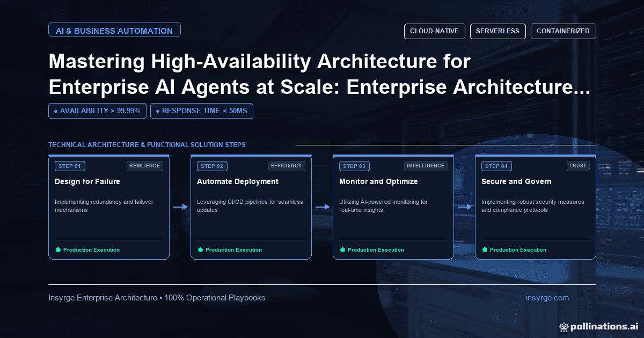Click the STEP 01 badge
Image resolution: width=644 pixels, height=338 pixels.
click(x=70, y=166)
